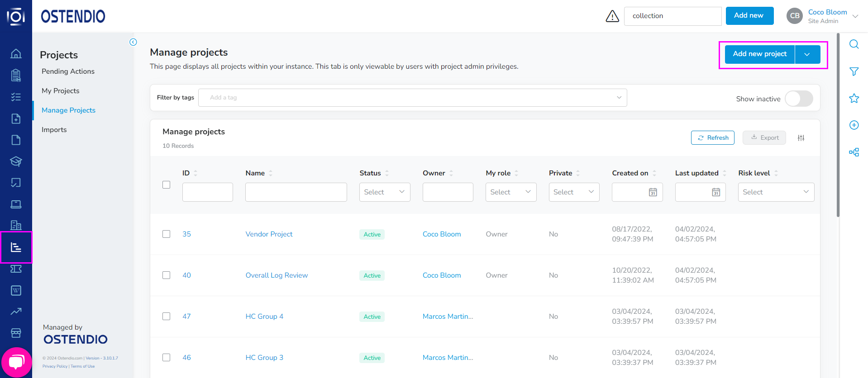Open the filter funnel in right rail
The height and width of the screenshot is (378, 868).
pos(854,71)
